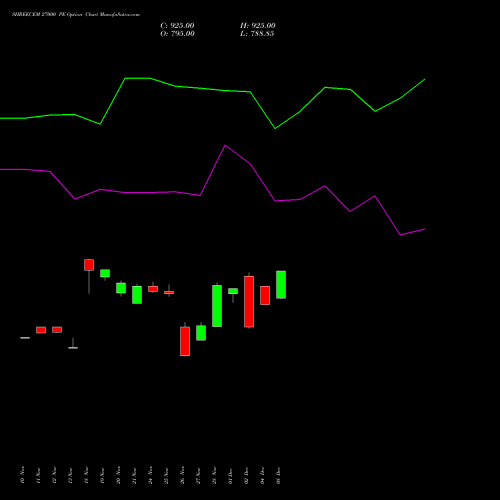
Task: Select the 25 Nov date label
Action: tap(166, 475)
